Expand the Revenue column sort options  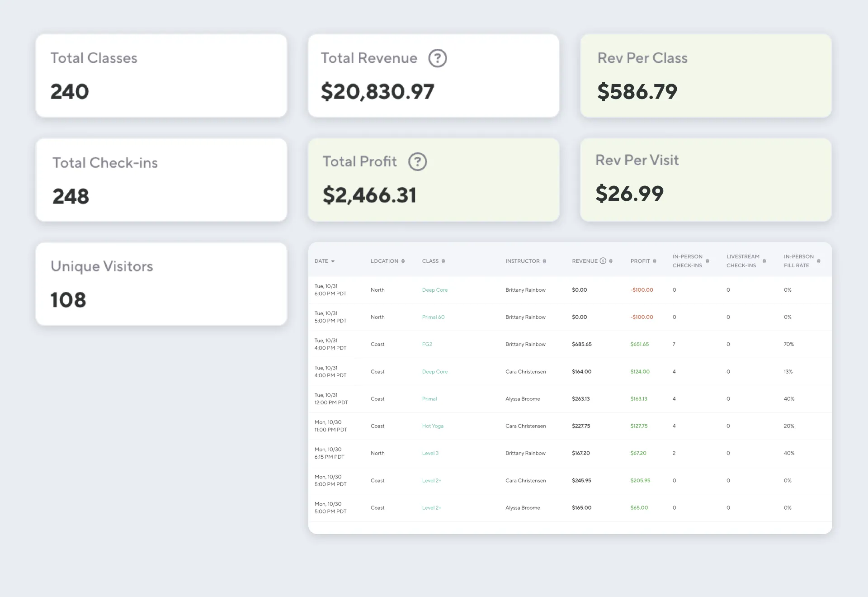point(611,261)
